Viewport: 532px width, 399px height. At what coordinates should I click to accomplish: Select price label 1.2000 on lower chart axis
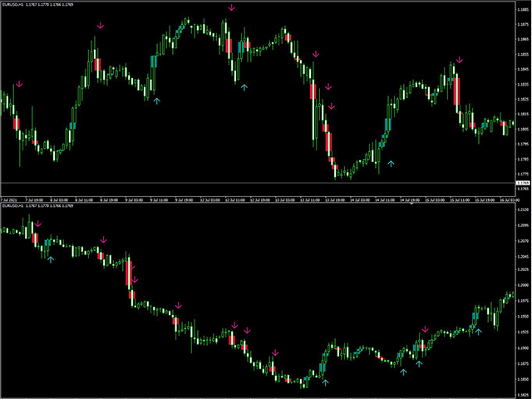[523, 285]
